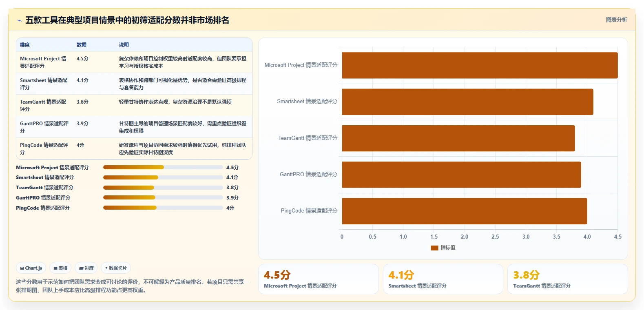Click the 3.8分 TeamGantt data card

coord(567,279)
